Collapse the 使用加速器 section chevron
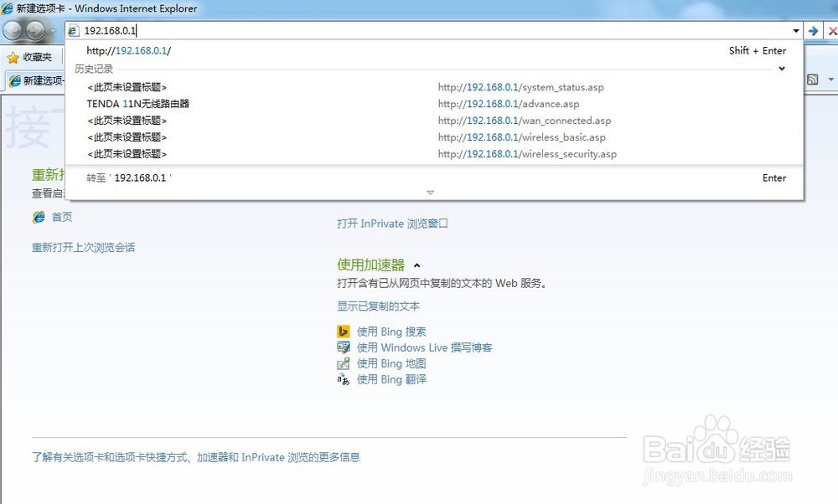Viewport: 838px width, 504px height. (417, 265)
